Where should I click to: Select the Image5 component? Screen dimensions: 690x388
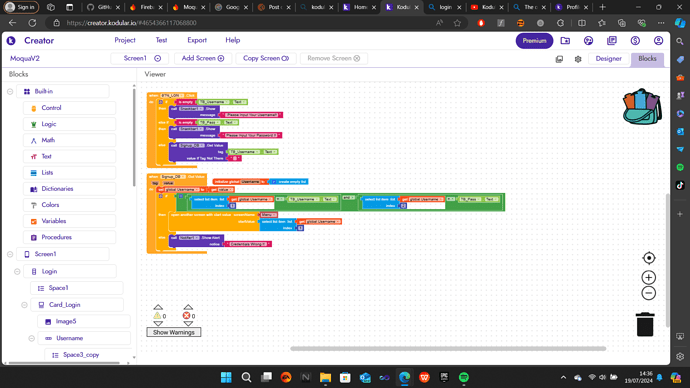84,322
